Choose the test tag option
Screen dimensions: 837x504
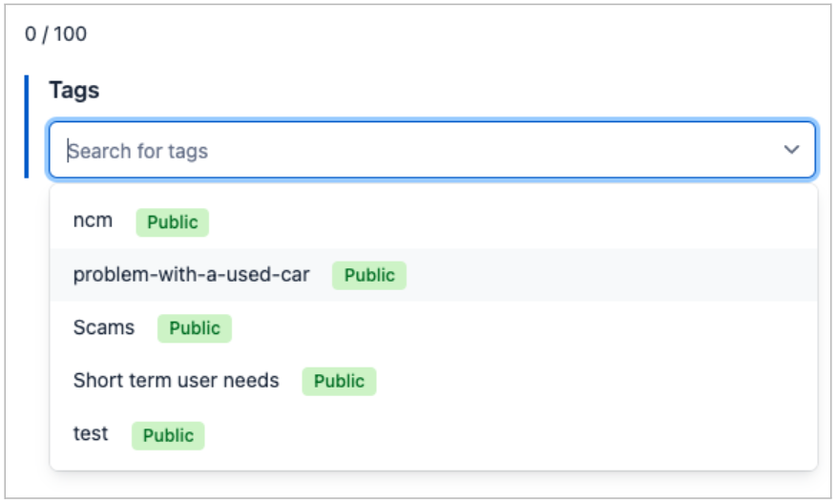pyautogui.click(x=91, y=434)
